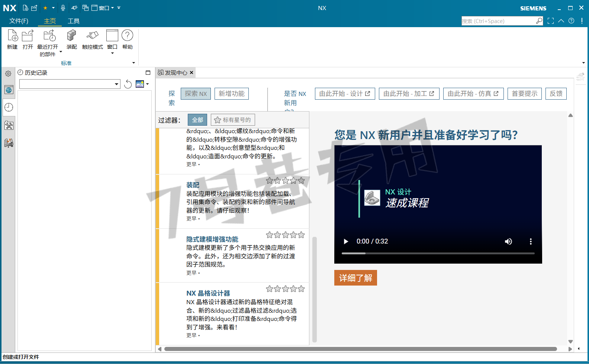Play the NX 设计 速成课程 video

pos(346,241)
